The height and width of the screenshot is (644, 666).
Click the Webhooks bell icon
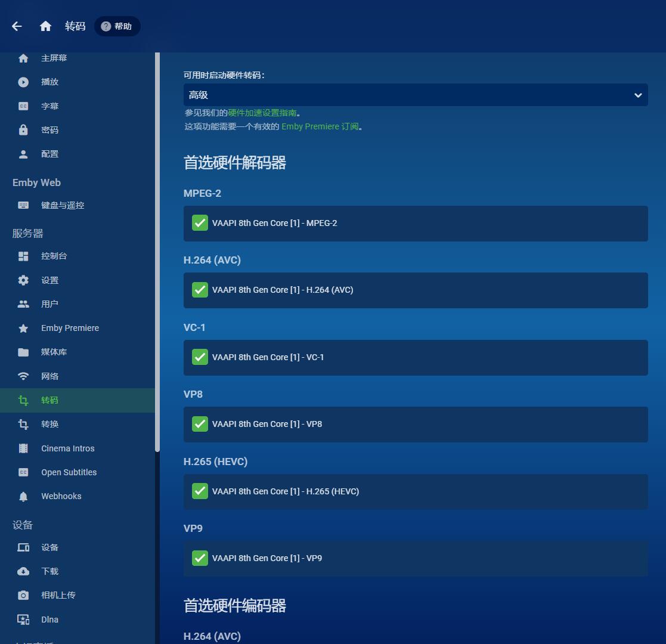(23, 497)
